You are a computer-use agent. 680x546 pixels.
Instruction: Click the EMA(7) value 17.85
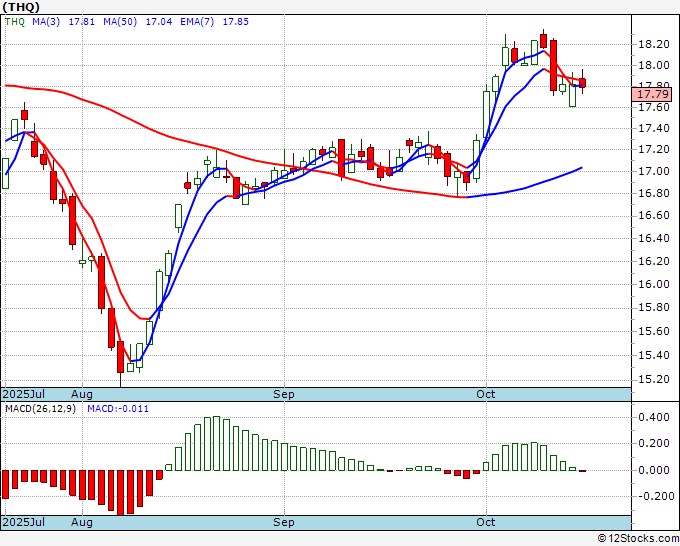[235, 22]
